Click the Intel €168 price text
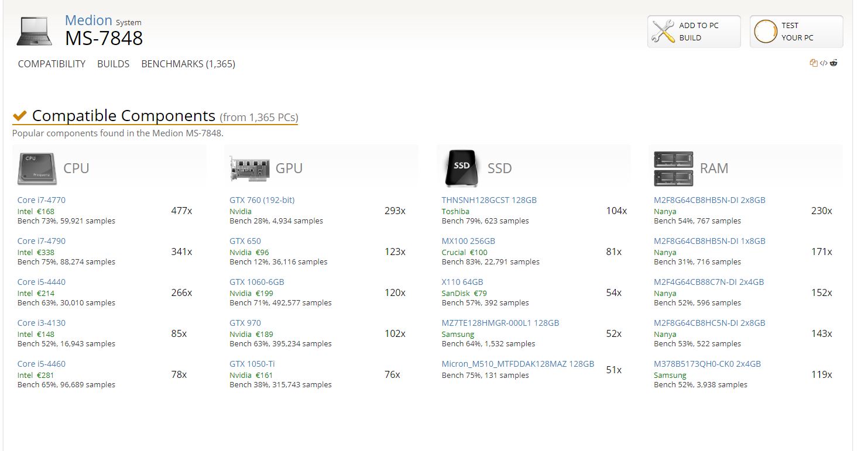 [36, 211]
